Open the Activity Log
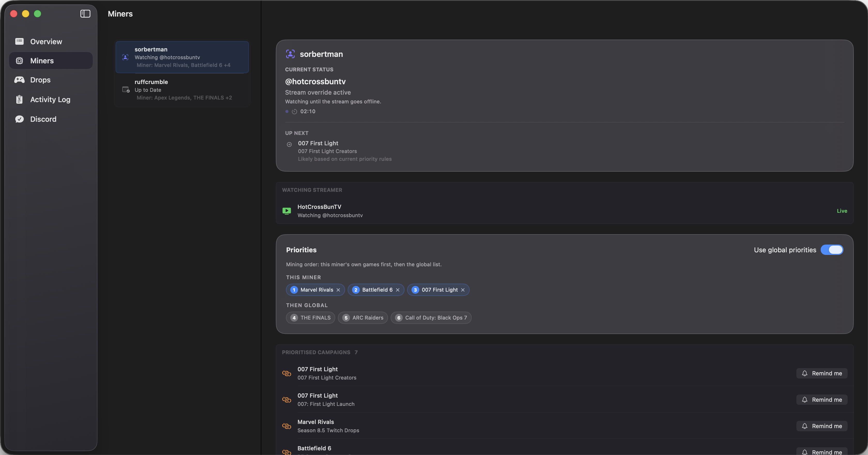Viewport: 868px width, 455px height. pos(51,100)
